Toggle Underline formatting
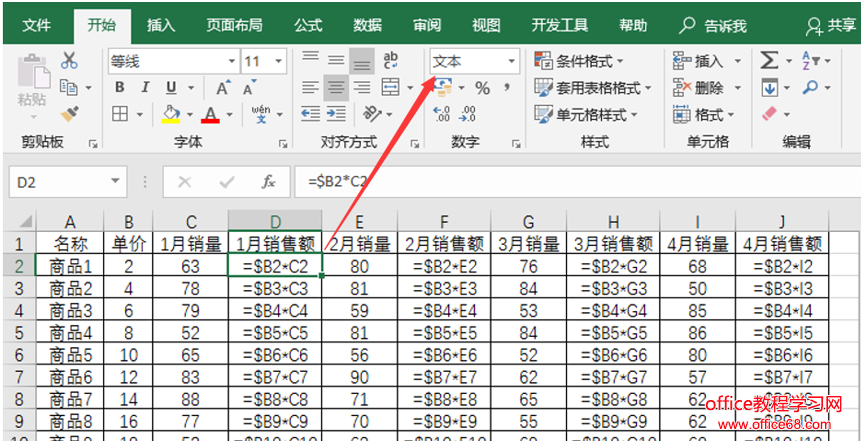Screen dimensions: 861x441 point(172,88)
